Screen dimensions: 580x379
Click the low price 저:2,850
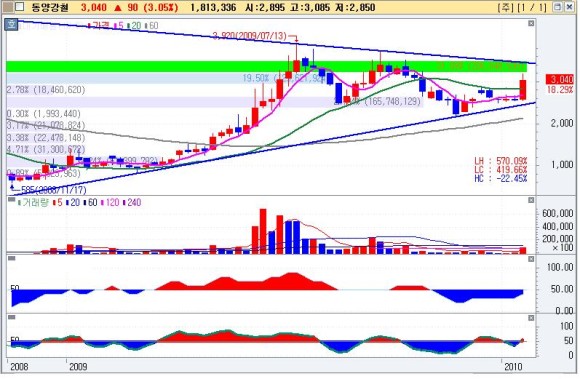tap(355, 7)
